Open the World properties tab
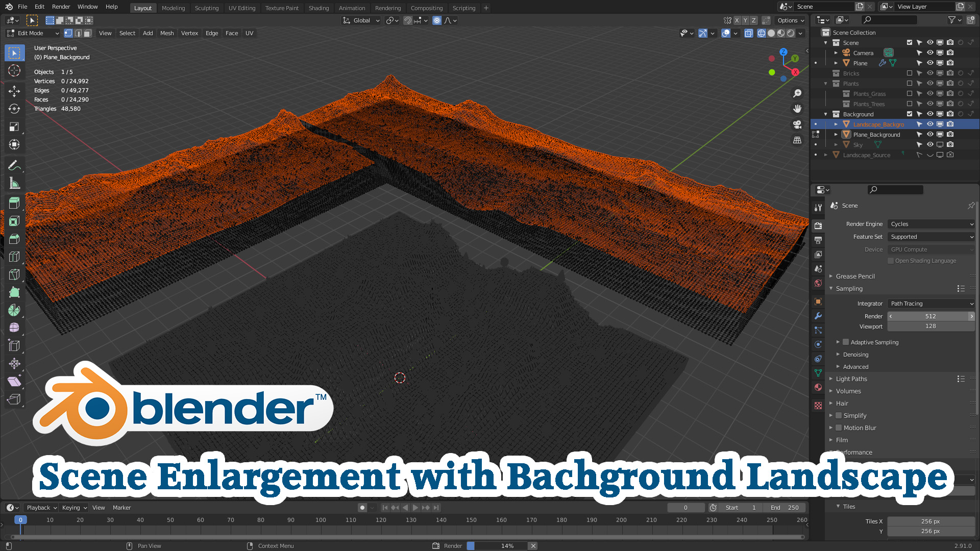The image size is (980, 551). pos(818,283)
